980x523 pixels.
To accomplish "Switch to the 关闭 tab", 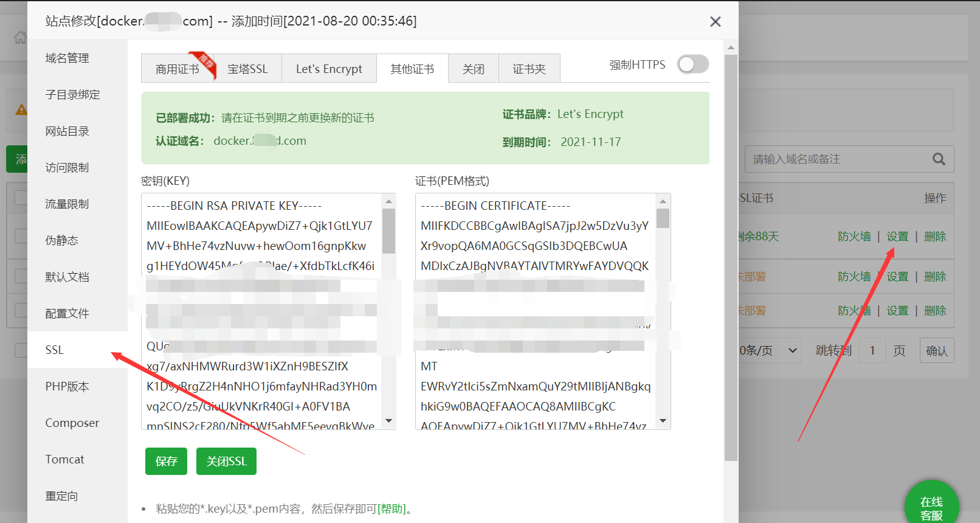I will point(473,69).
